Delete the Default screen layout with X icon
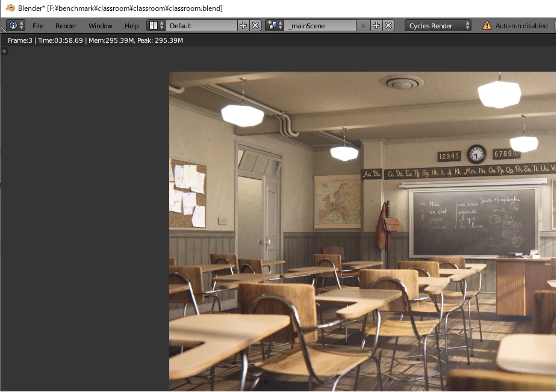Image resolution: width=560 pixels, height=392 pixels. (255, 25)
